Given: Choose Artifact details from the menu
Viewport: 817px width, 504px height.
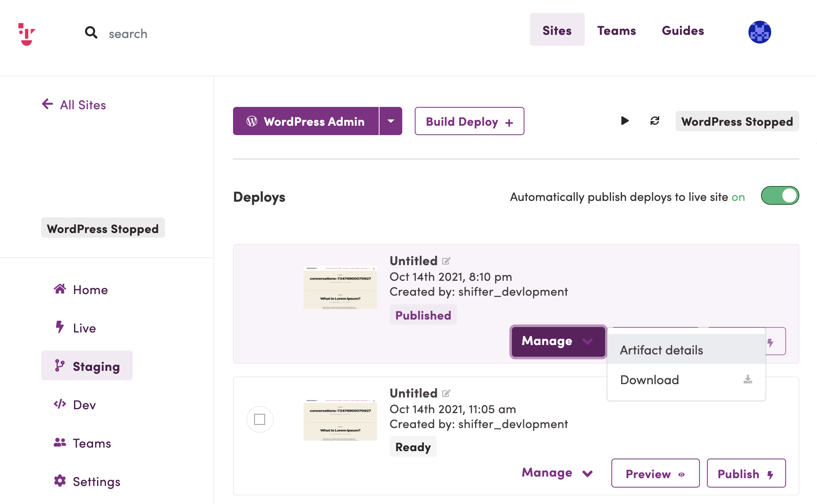Looking at the screenshot, I should click(686, 349).
